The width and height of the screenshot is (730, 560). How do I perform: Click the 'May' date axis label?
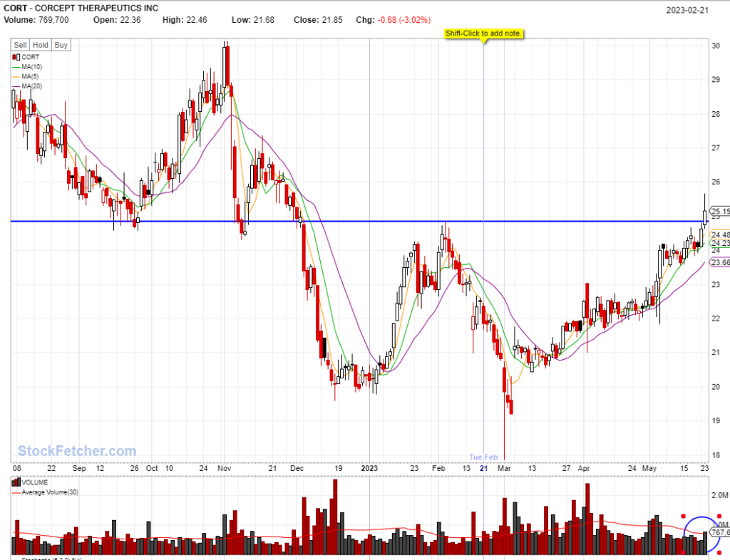pos(649,468)
